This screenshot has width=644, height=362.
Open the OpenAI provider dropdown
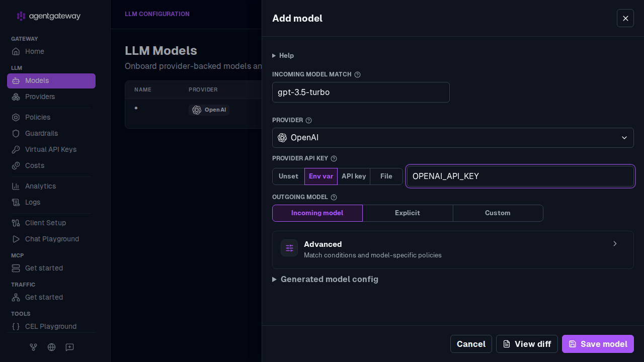click(453, 138)
